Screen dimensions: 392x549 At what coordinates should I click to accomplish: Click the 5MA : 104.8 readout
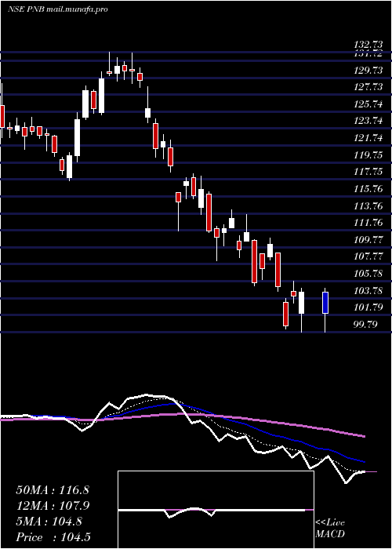(49, 522)
